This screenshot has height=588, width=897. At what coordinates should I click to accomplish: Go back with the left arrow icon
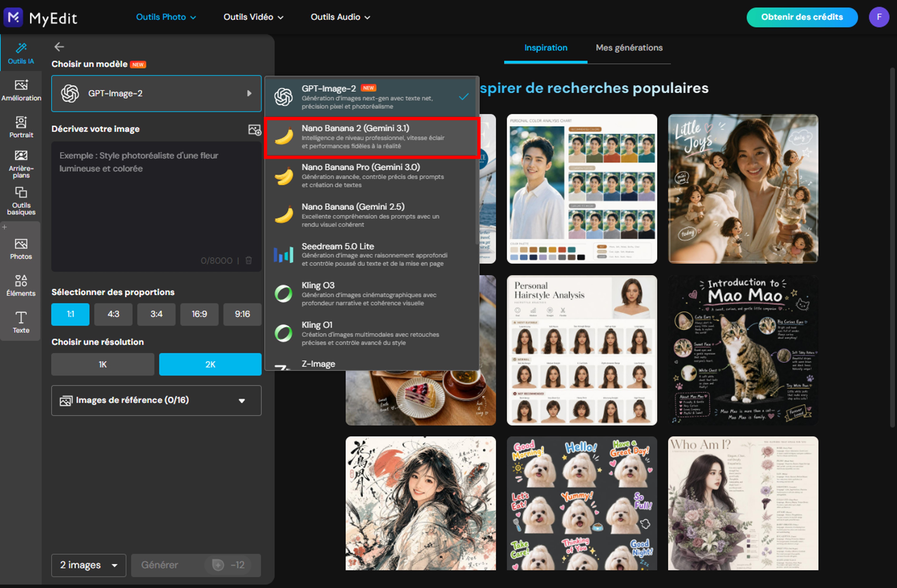point(59,47)
